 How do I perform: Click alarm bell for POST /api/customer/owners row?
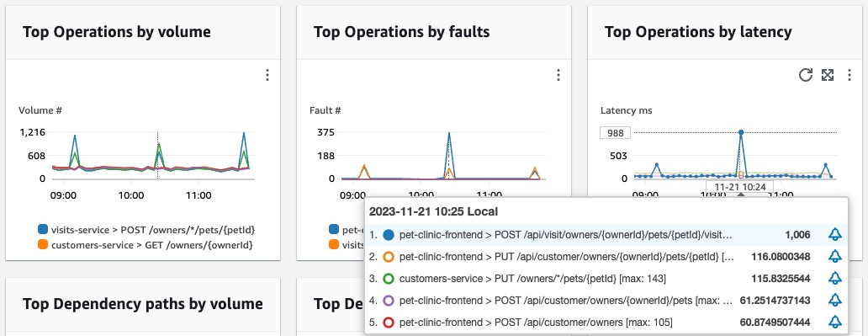point(835,322)
